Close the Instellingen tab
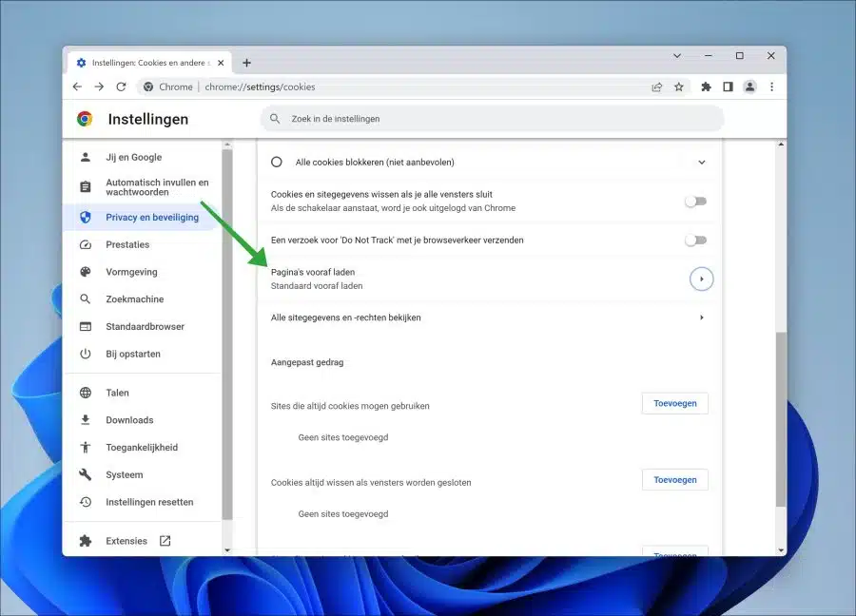856x616 pixels. tap(221, 63)
